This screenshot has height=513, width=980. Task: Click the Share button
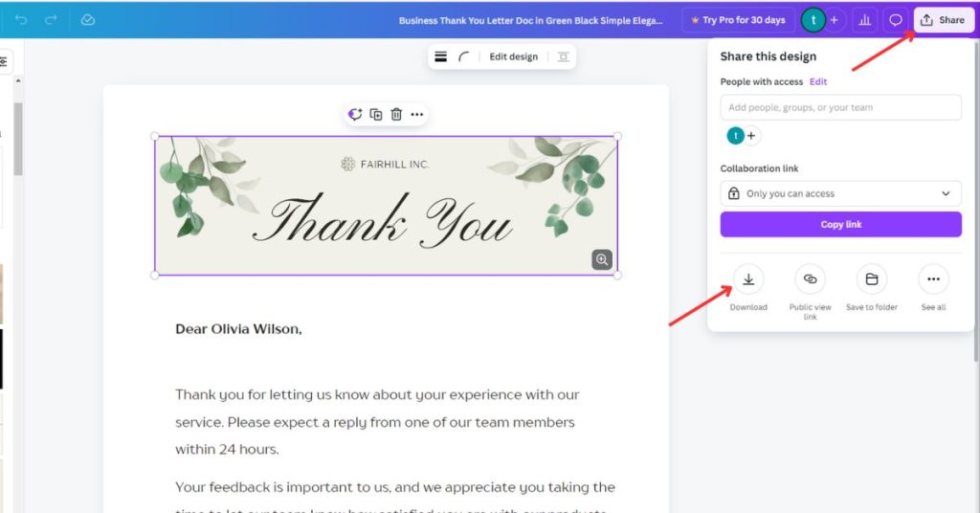[x=943, y=20]
